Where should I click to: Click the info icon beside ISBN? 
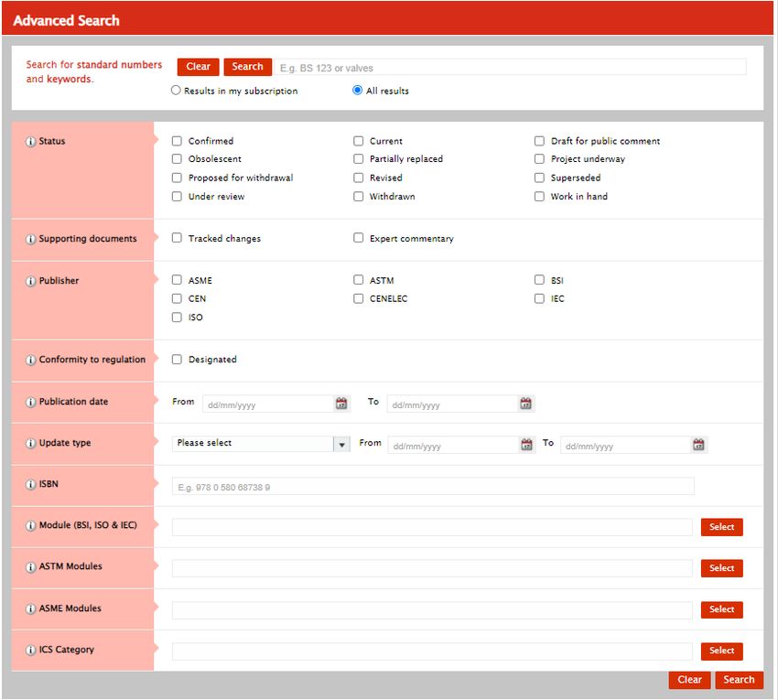click(30, 485)
